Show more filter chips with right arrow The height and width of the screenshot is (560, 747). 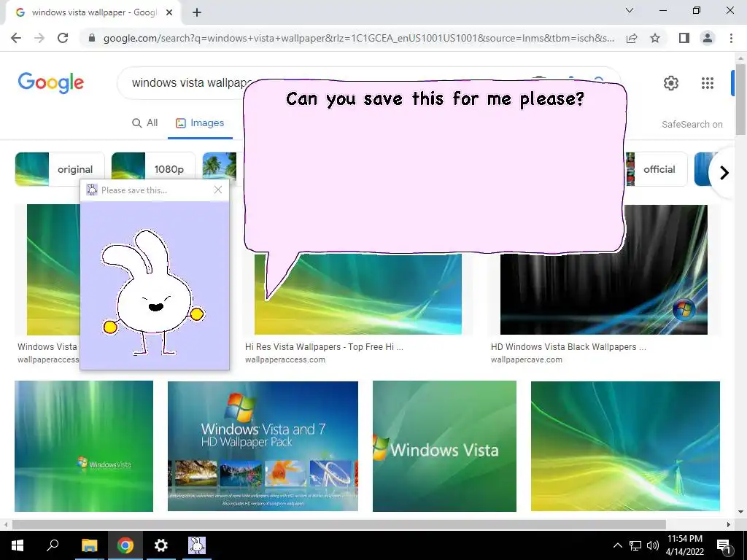pos(724,172)
